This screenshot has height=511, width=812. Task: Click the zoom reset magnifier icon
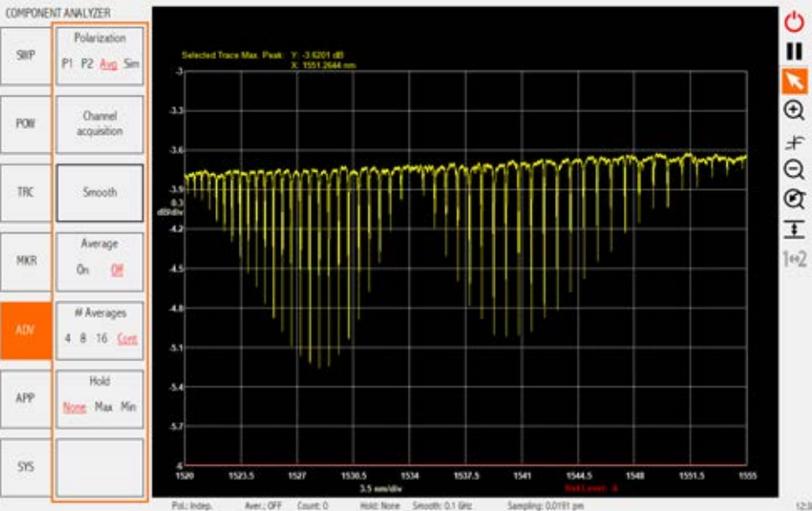coord(794,199)
